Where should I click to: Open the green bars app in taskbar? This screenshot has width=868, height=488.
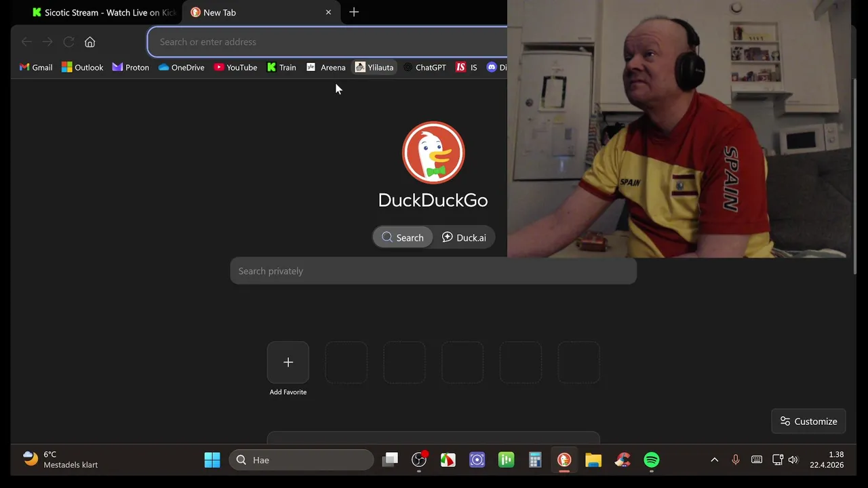pos(506,460)
